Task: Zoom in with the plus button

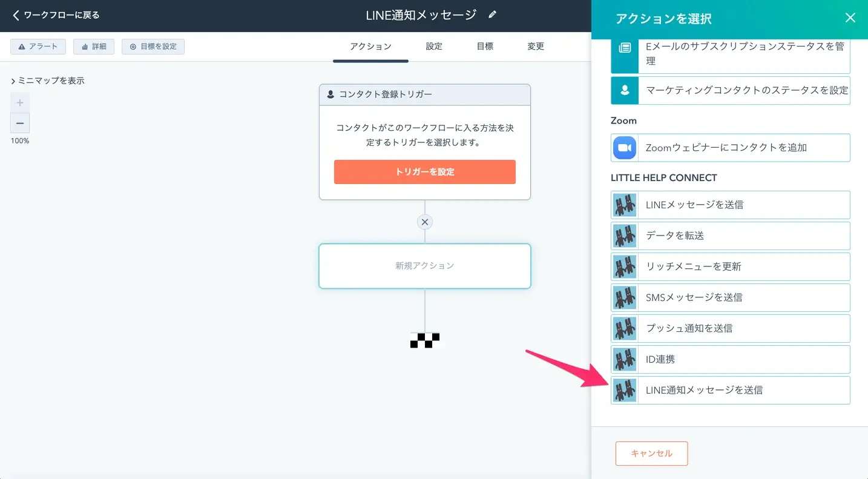Action: [20, 103]
